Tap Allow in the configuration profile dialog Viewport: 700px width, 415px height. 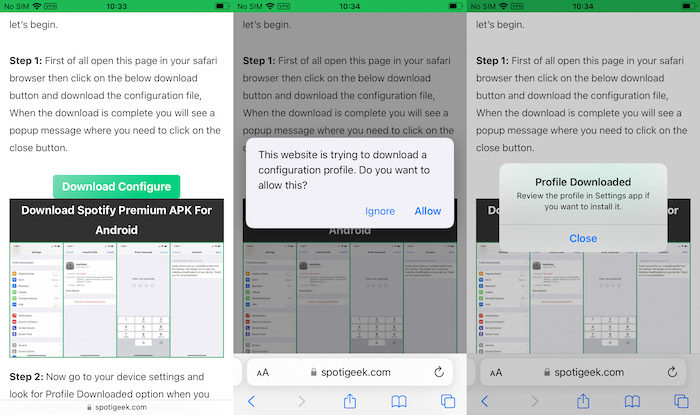(x=428, y=211)
